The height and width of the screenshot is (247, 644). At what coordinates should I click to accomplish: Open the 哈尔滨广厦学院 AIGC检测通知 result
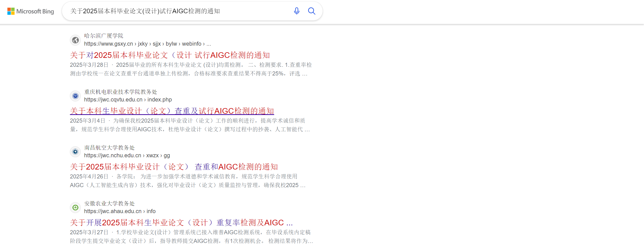click(170, 55)
